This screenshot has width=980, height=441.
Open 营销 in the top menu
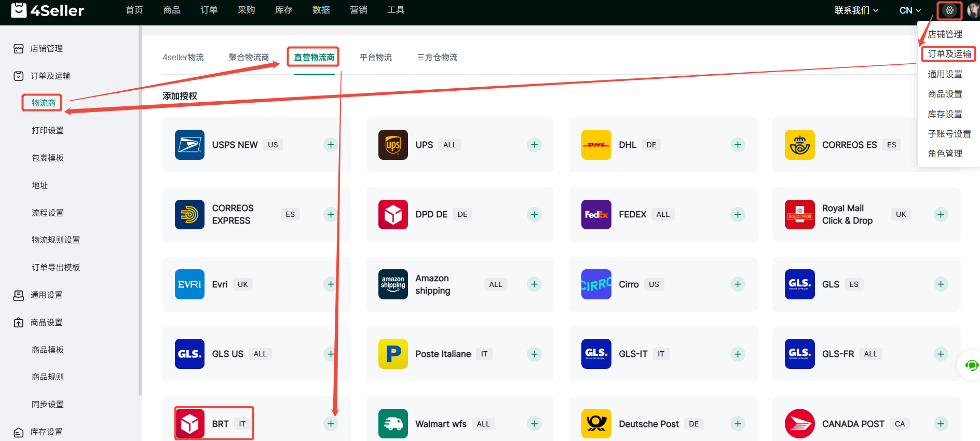[359, 10]
